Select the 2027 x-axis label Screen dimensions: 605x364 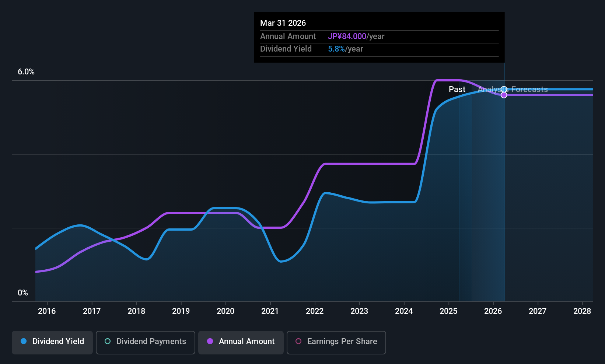[x=538, y=311]
